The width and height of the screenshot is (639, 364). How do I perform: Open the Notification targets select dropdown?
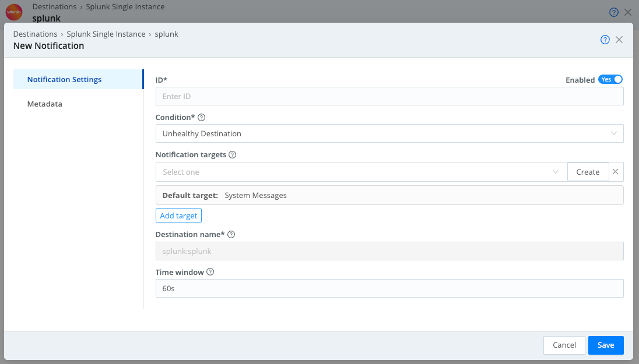(x=554, y=171)
